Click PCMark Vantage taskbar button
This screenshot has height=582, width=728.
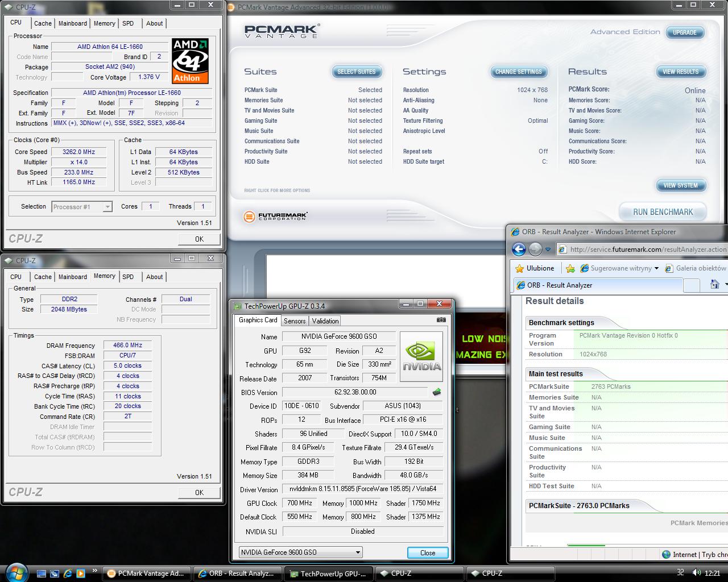[x=147, y=573]
